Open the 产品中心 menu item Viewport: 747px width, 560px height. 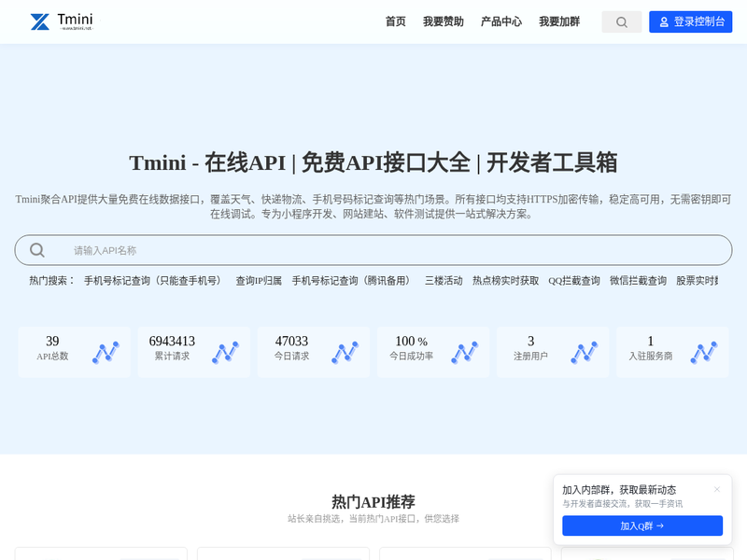(501, 21)
